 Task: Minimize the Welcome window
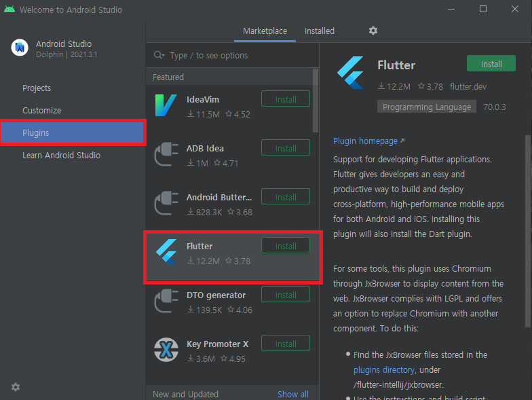pyautogui.click(x=451, y=10)
